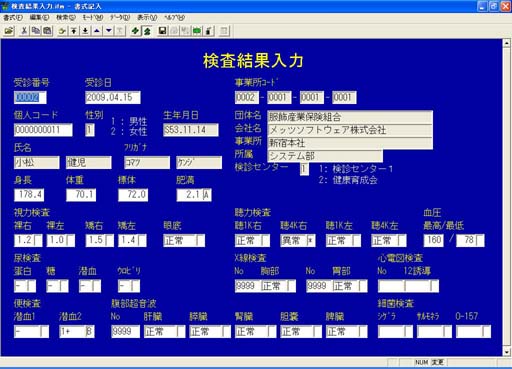Click the 検診センター field showing 1
Screen dimensions: 512x369
304,169
